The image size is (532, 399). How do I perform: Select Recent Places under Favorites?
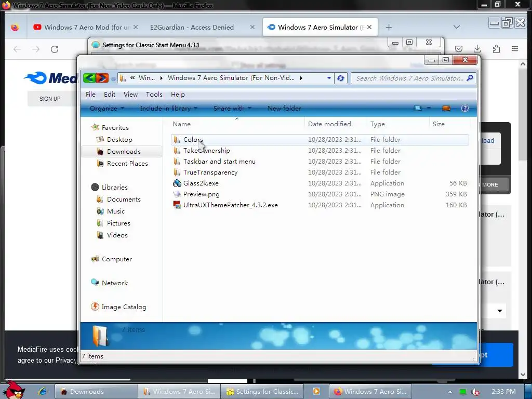click(123, 163)
